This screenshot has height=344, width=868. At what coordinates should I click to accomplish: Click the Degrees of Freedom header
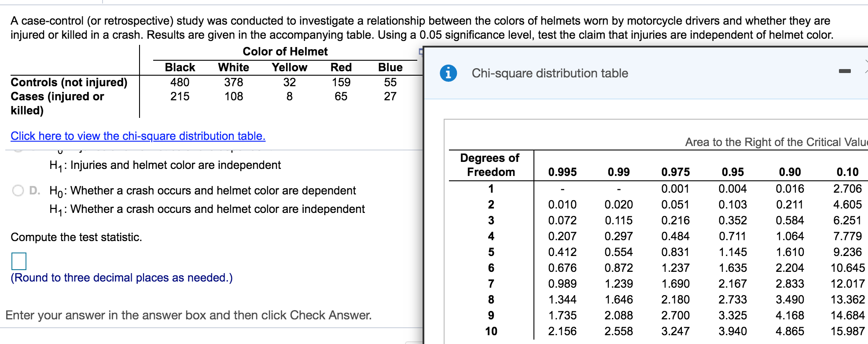[x=490, y=165]
